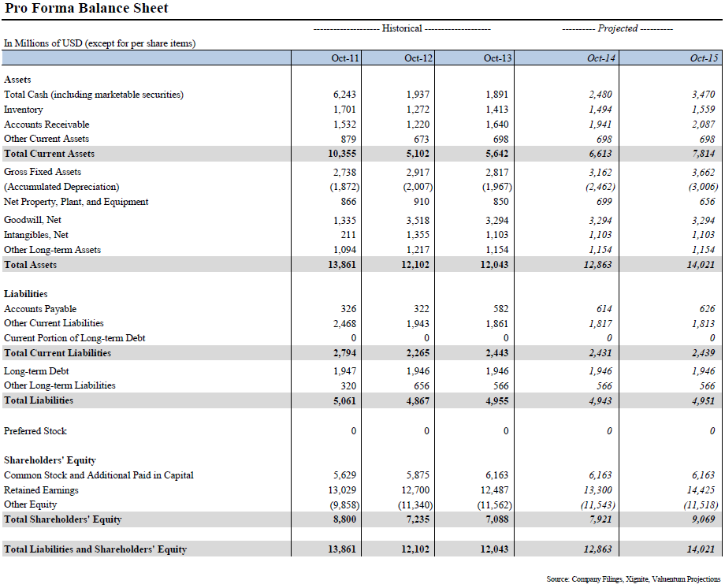725x588 pixels.
Task: Select the Total Assets row label
Action: (32, 264)
